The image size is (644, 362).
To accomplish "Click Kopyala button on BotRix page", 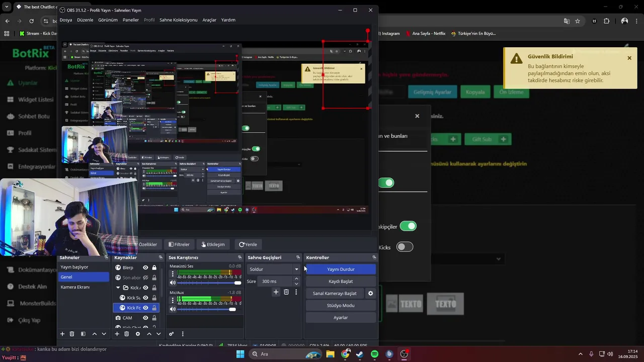I will [x=475, y=92].
